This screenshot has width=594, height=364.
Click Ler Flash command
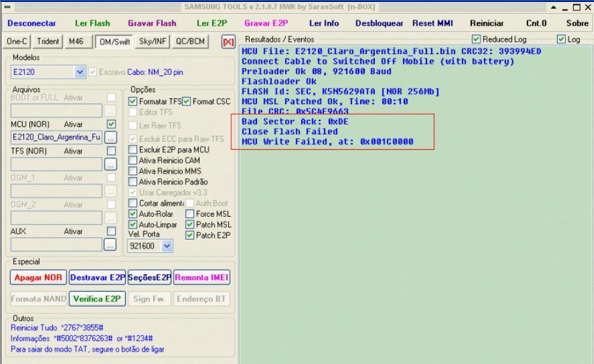[93, 23]
